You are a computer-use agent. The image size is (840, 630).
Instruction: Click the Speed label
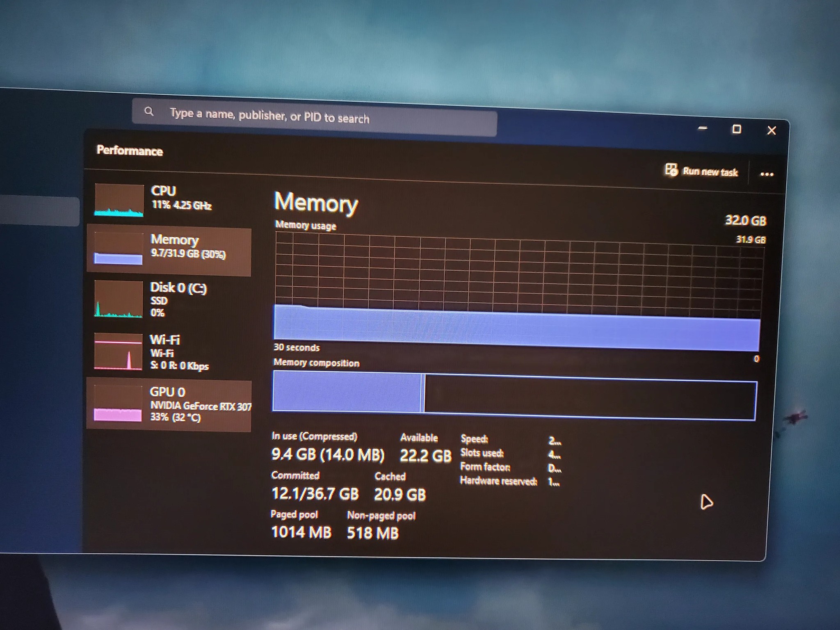tap(474, 439)
